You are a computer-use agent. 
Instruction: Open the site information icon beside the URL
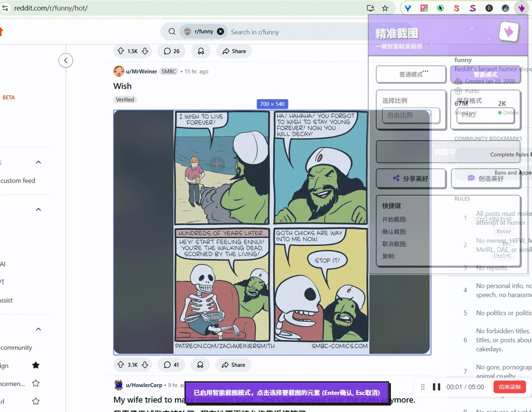coord(5,8)
